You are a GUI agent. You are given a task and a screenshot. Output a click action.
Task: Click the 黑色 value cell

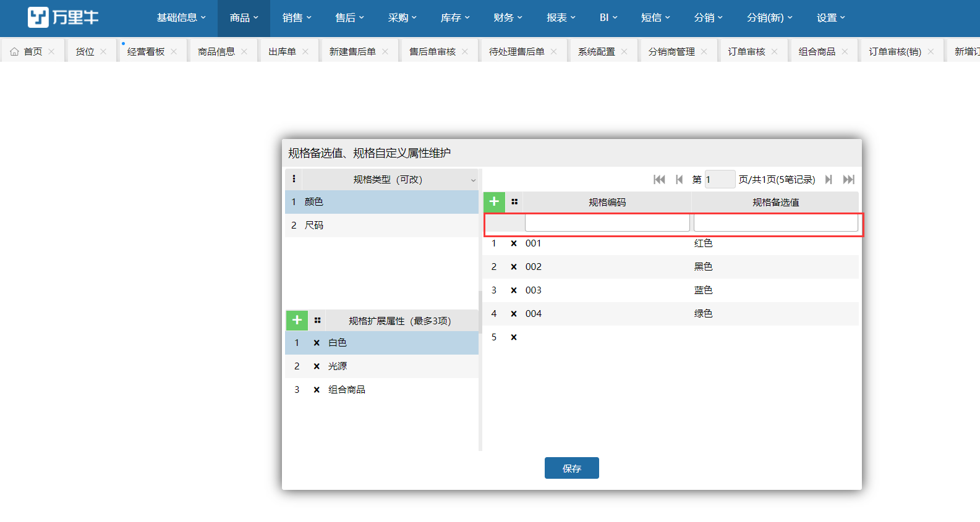704,267
